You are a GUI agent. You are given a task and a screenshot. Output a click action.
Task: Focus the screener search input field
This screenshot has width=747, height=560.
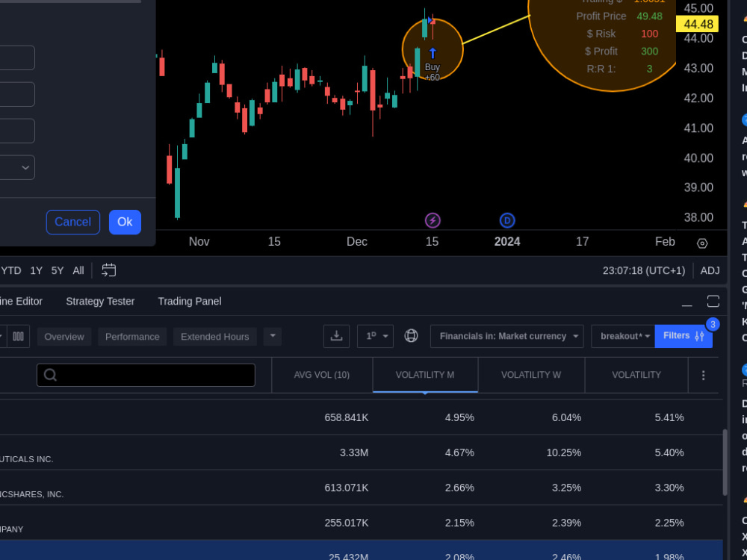point(146,376)
